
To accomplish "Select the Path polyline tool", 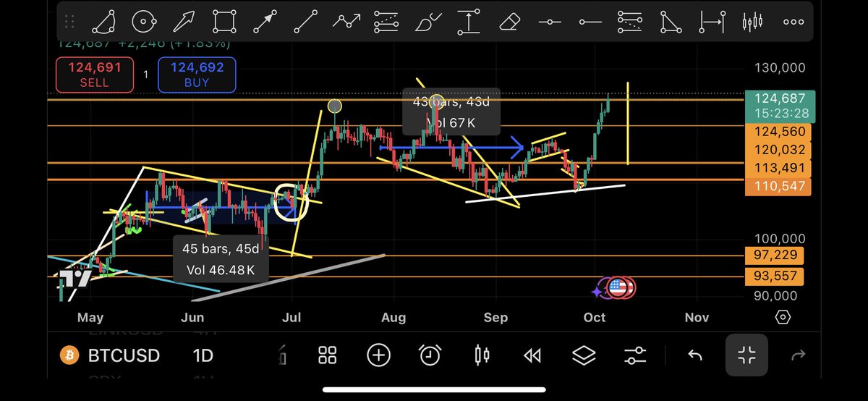I will (x=346, y=22).
